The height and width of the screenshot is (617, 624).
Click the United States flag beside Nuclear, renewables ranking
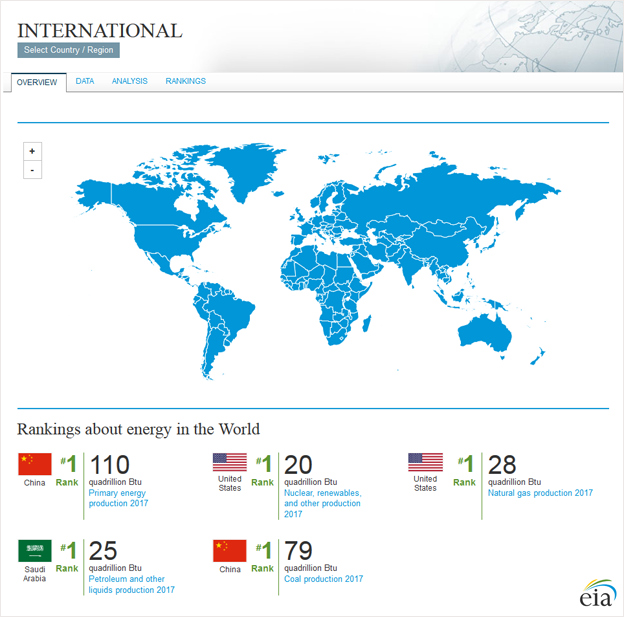pyautogui.click(x=230, y=462)
